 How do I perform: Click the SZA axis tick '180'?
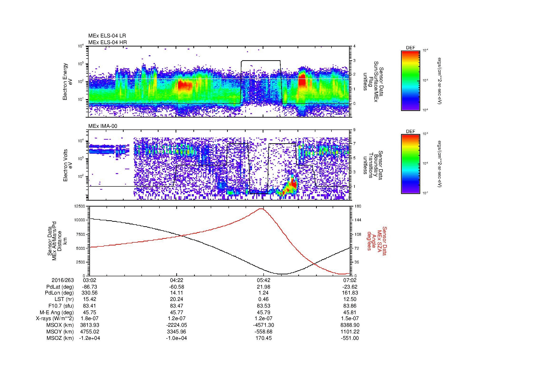point(358,206)
